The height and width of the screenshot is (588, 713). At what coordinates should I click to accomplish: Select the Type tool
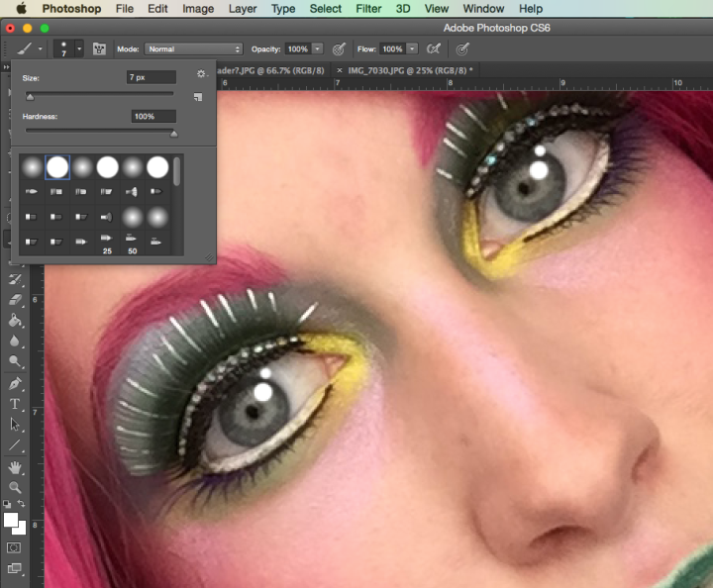(x=15, y=404)
